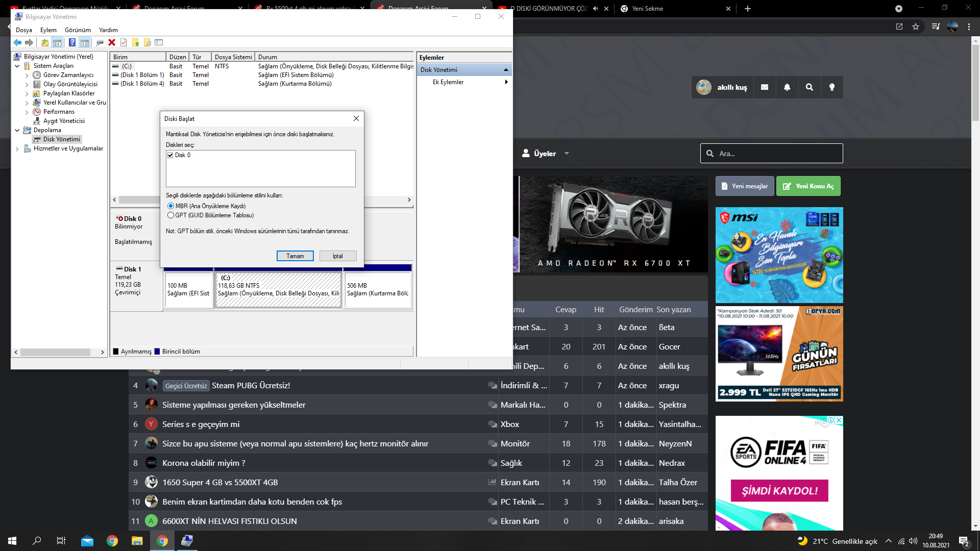The image size is (980, 551).
Task: Expand Paylaşılan Klasörler tree node
Action: [x=27, y=93]
